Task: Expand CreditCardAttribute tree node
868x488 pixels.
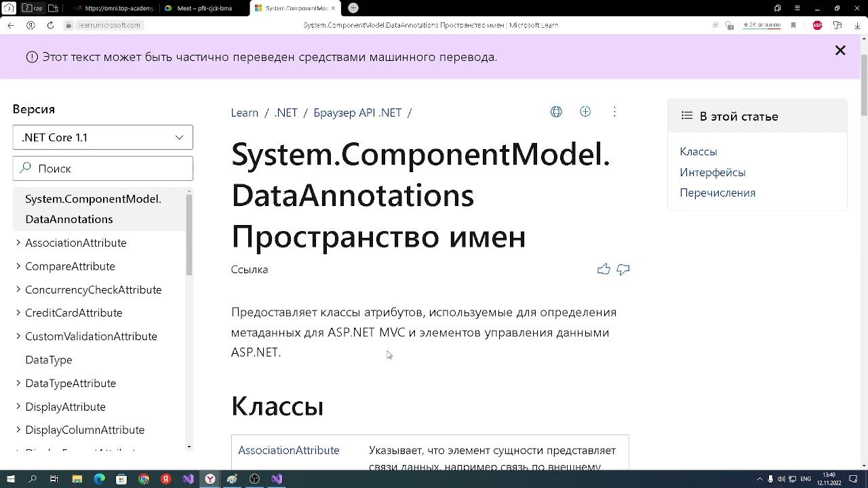Action: coord(18,313)
